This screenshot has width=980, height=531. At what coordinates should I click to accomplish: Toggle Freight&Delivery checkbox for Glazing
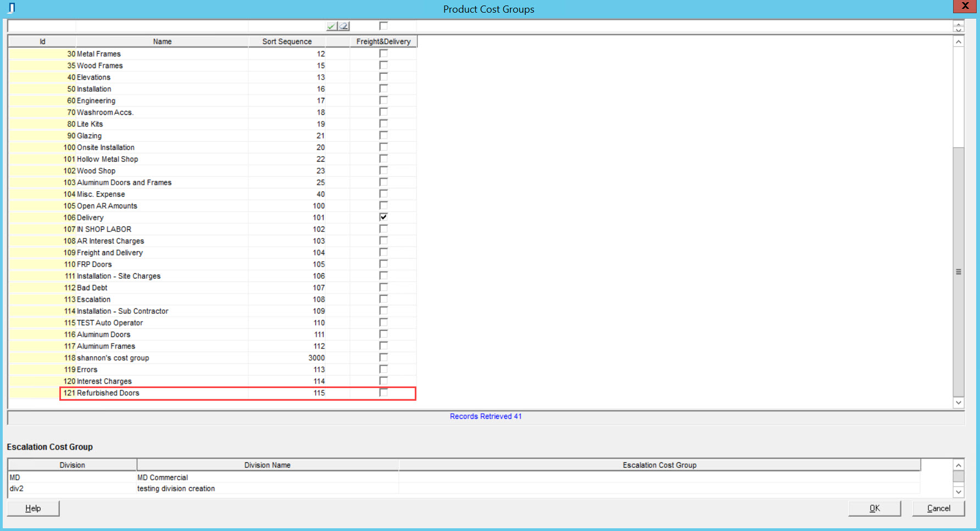[x=383, y=135]
